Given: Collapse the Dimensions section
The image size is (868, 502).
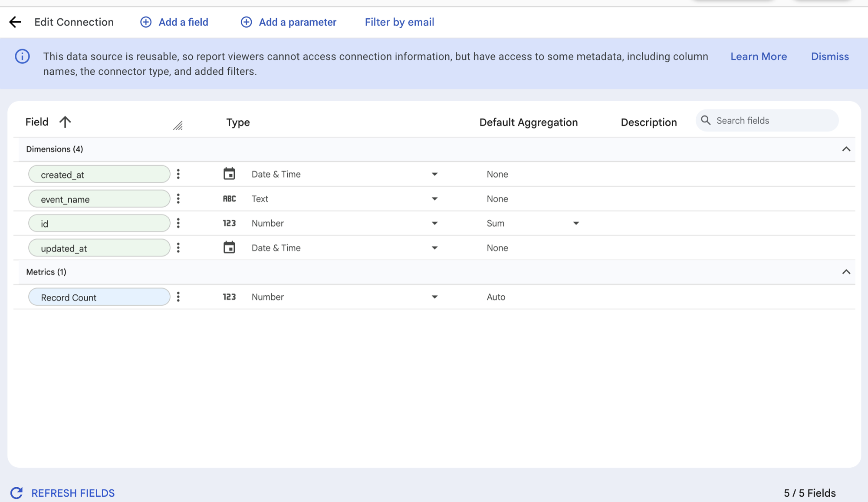Looking at the screenshot, I should (846, 149).
